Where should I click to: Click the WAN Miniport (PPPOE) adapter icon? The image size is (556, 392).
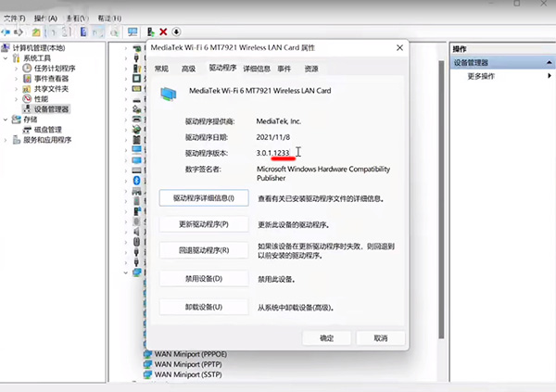146,355
